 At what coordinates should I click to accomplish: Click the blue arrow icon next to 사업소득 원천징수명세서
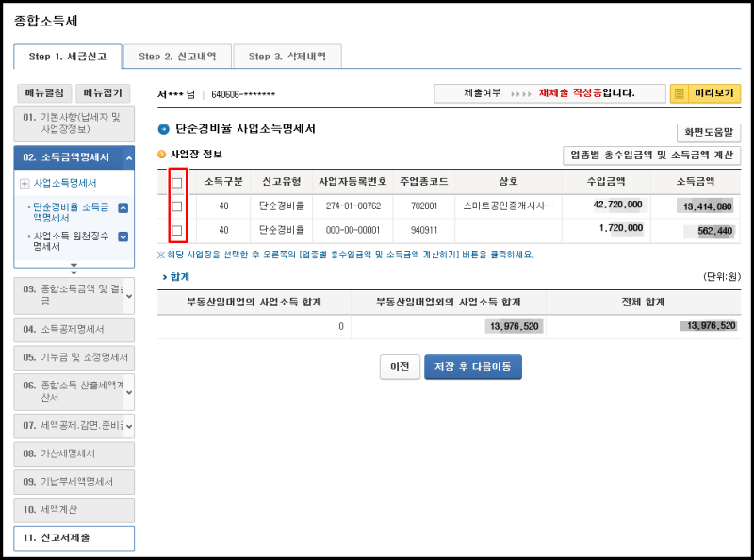(x=123, y=237)
